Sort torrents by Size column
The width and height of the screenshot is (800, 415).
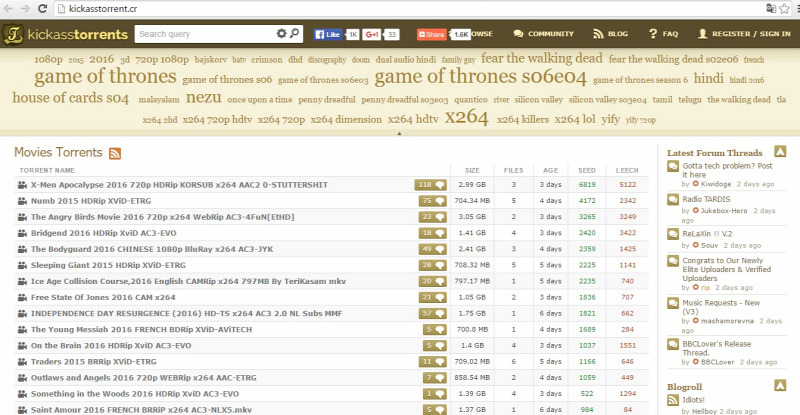tap(472, 170)
